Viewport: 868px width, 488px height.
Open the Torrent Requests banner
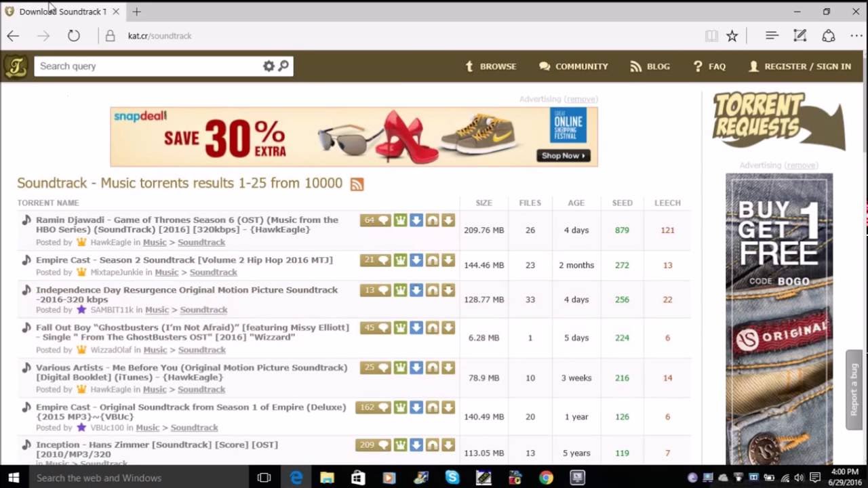[x=778, y=120]
